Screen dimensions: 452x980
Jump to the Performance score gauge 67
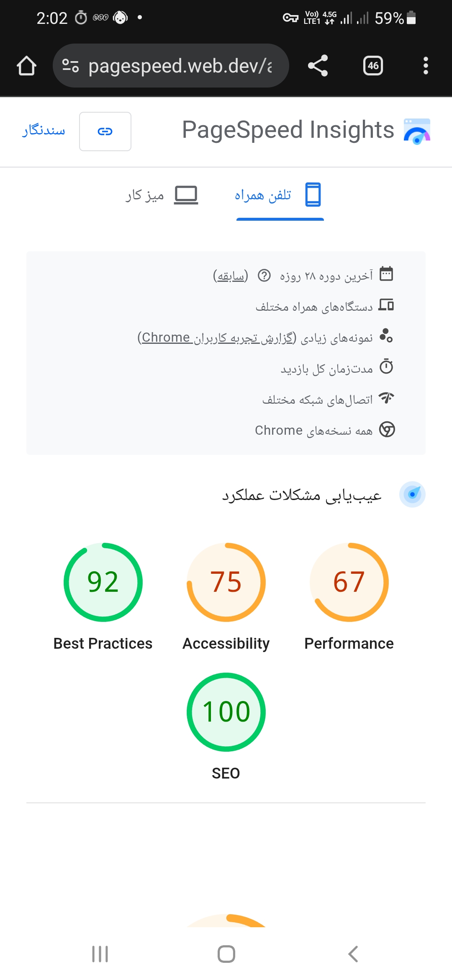349,582
